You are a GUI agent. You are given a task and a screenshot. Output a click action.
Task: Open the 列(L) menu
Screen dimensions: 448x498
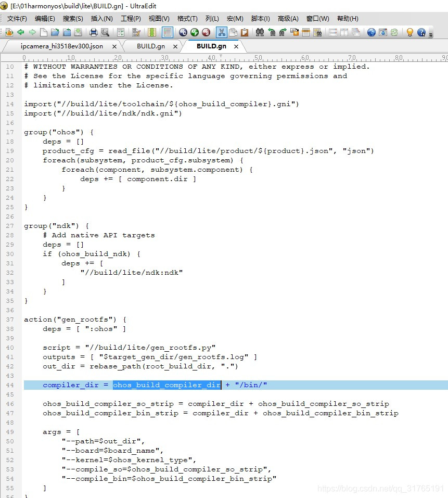pos(212,19)
